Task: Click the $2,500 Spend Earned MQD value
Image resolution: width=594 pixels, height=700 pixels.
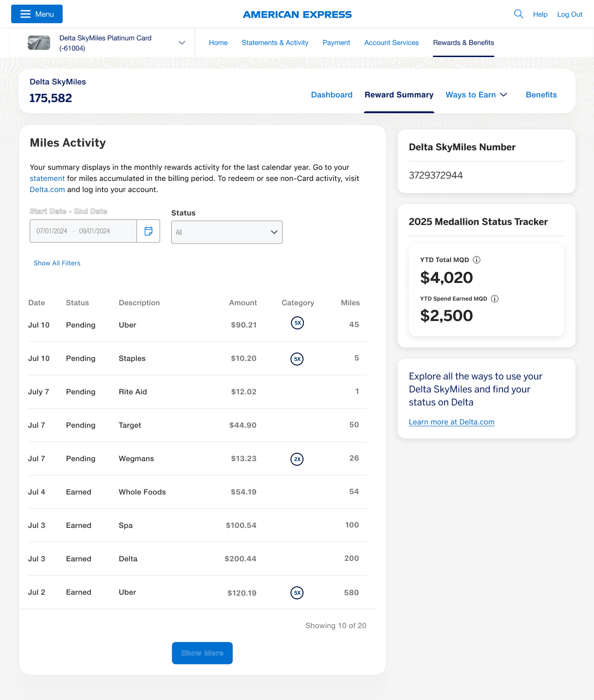Action: coord(446,315)
